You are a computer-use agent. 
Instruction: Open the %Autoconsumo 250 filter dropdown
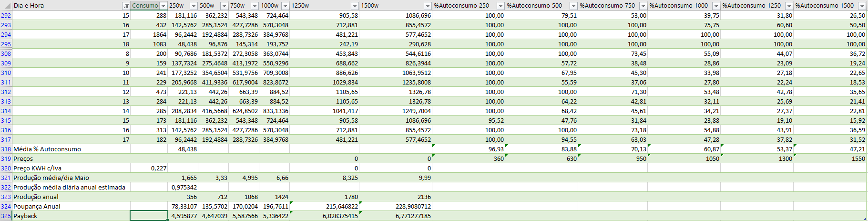click(500, 6)
